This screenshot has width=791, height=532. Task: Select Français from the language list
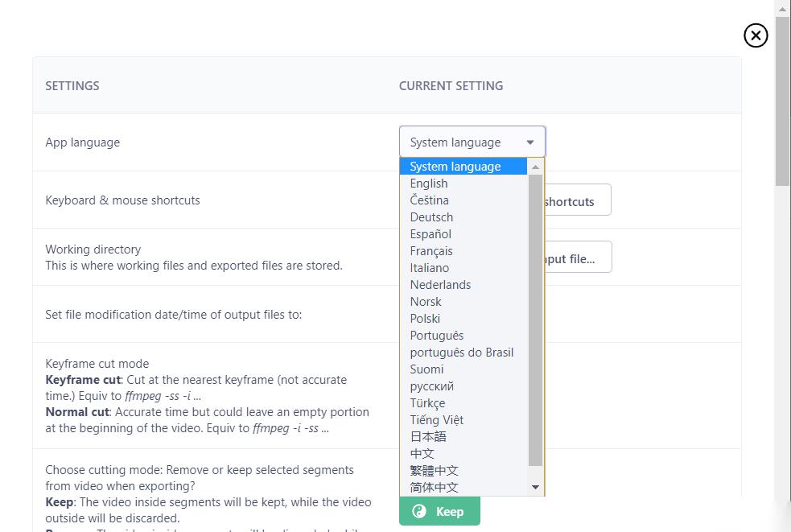(463, 251)
